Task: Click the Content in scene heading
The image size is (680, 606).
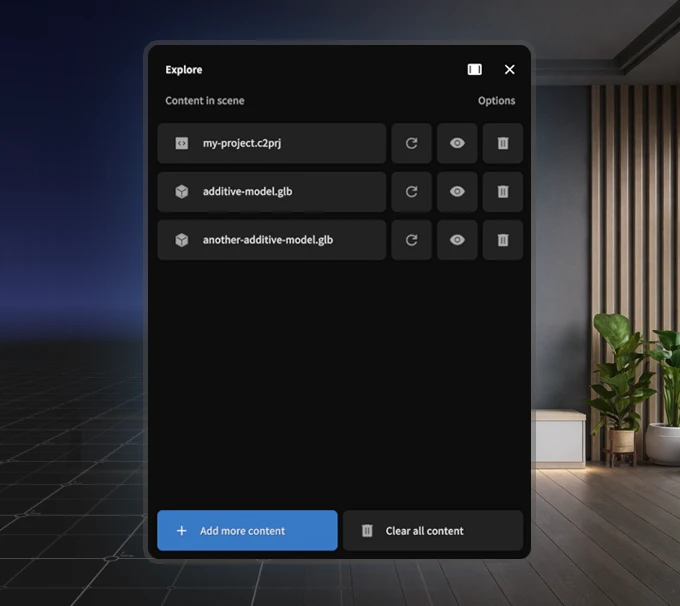Action: coord(205,101)
